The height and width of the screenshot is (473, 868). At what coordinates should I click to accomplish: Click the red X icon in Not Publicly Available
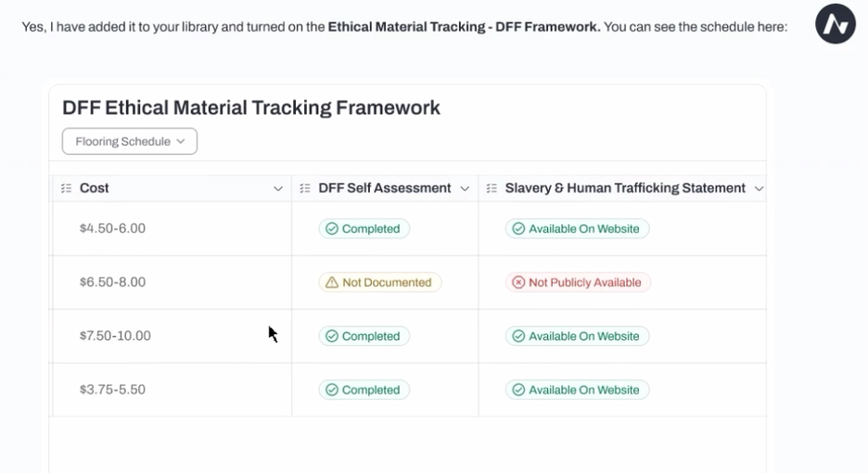[518, 283]
